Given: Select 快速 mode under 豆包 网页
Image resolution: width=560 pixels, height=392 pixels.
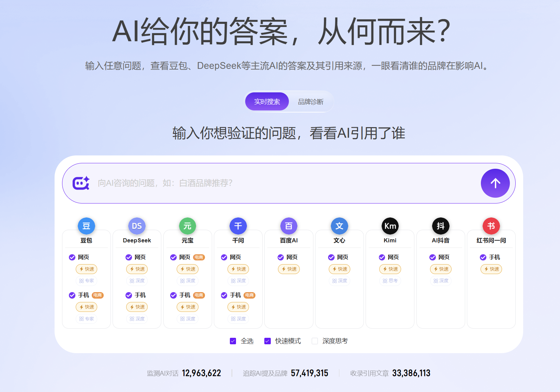Looking at the screenshot, I should (x=86, y=269).
